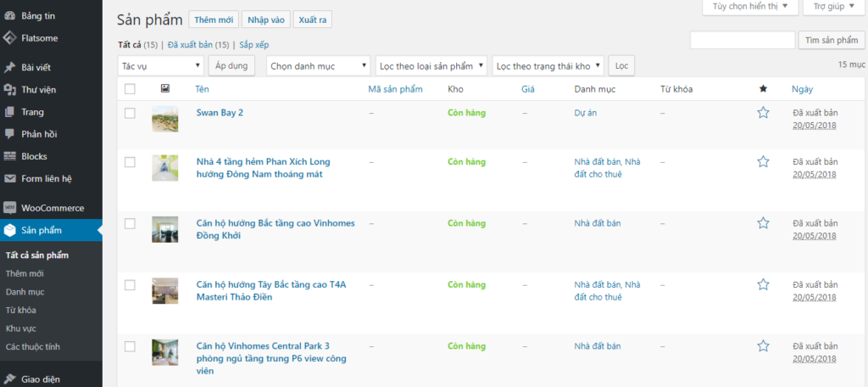Screen dimensions: 868x387
Task: Open Thêm mới in sidebar submenu
Action: [25, 273]
